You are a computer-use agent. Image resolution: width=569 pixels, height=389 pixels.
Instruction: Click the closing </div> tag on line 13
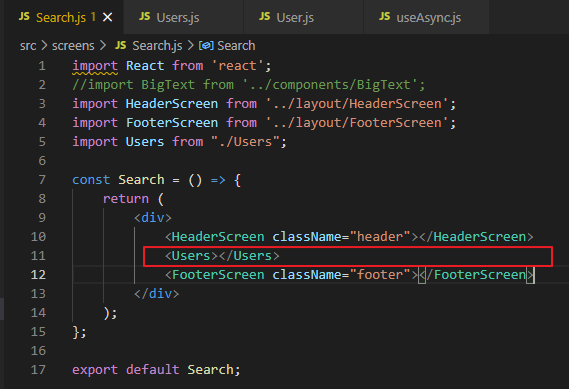pos(156,294)
